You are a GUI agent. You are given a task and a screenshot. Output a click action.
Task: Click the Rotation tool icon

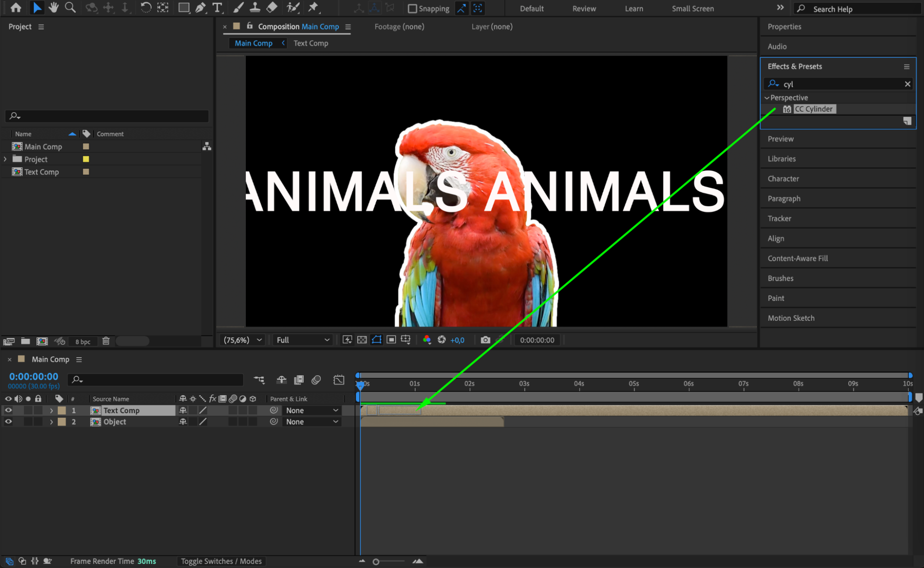[x=145, y=8]
